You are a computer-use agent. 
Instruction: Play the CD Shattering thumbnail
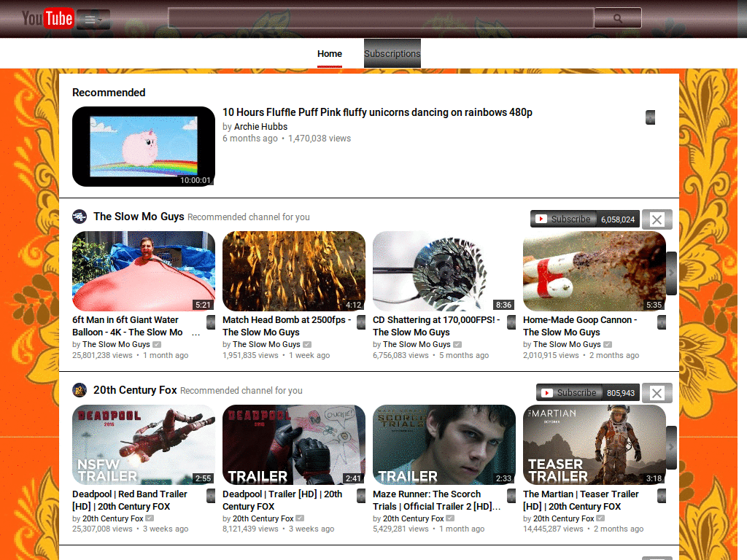coord(444,271)
